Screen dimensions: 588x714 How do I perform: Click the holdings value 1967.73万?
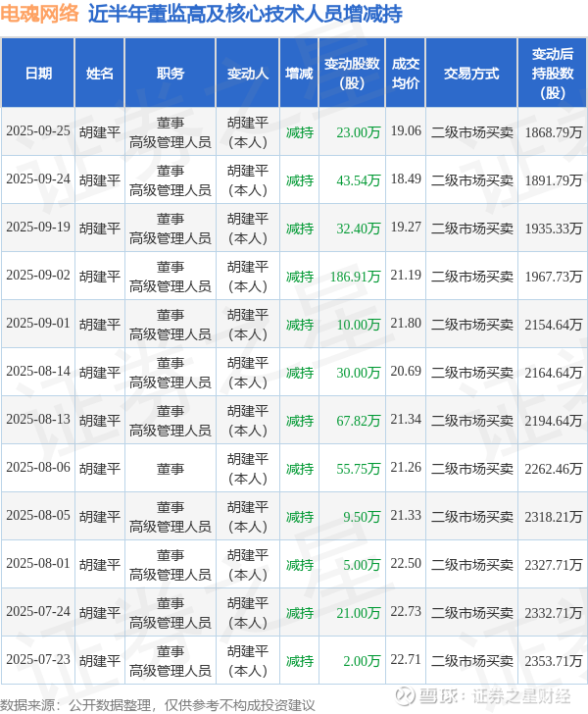553,277
